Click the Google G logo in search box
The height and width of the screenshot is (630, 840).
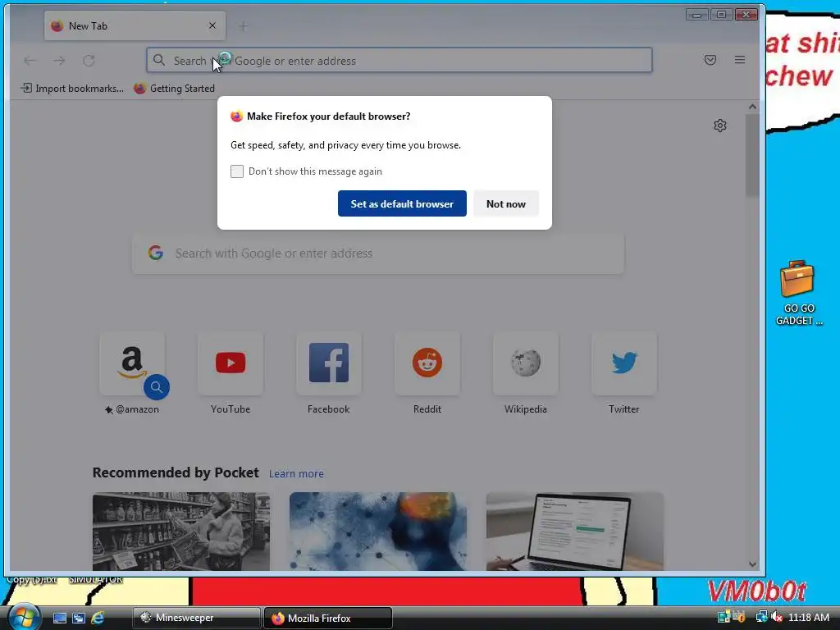[155, 253]
